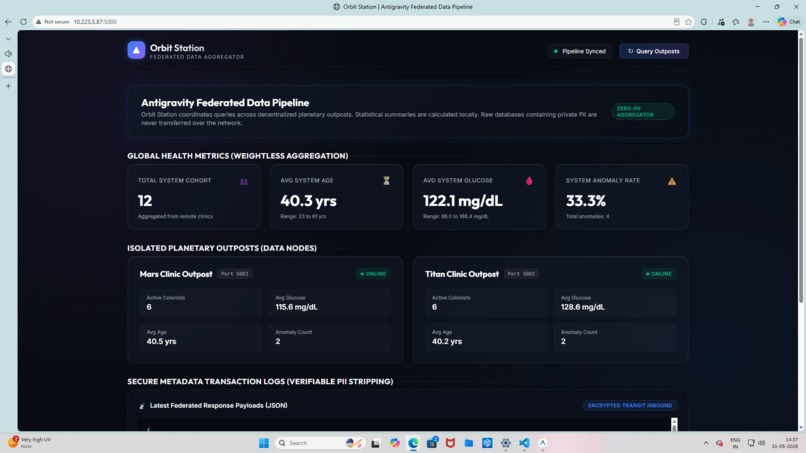Screen dimensions: 806x453
Task: Click the Orbit Station triangle logo
Action: pyautogui.click(x=136, y=50)
